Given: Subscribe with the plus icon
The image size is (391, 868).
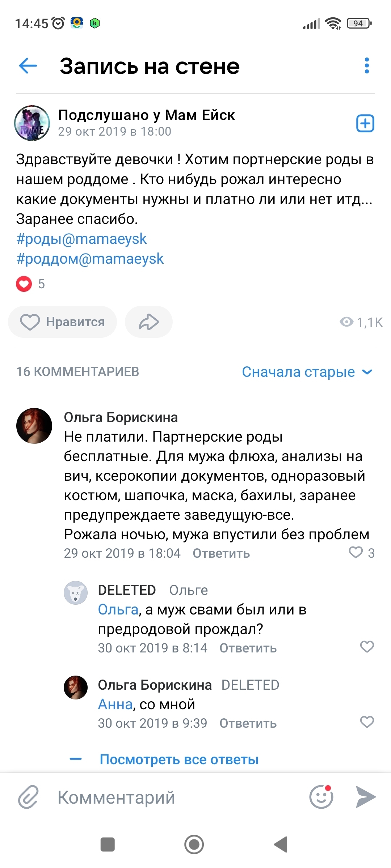Looking at the screenshot, I should click(365, 124).
